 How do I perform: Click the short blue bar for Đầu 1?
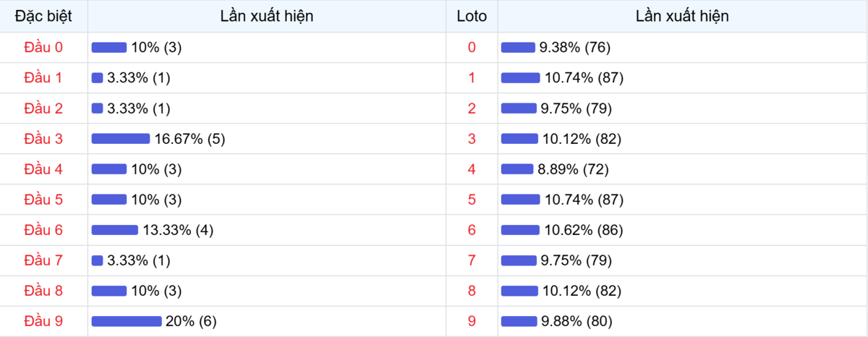point(97,78)
